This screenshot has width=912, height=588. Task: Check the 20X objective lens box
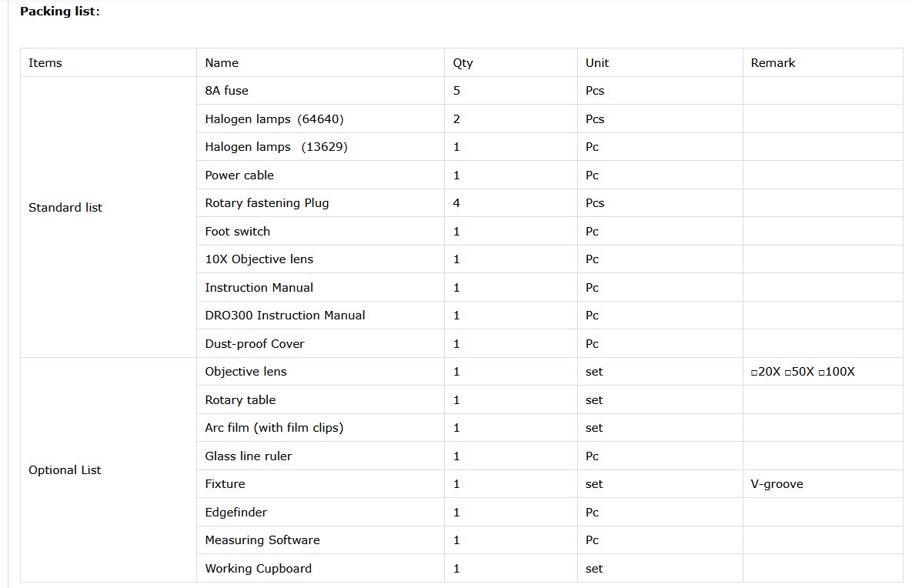click(x=754, y=373)
